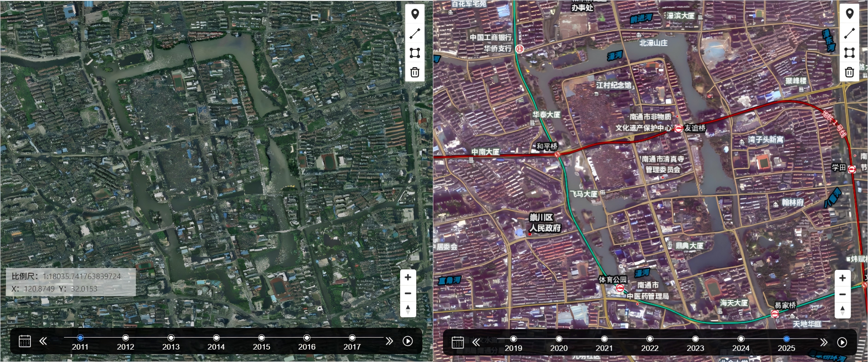
Task: Select year 2014 on left timeline
Action: (x=216, y=338)
